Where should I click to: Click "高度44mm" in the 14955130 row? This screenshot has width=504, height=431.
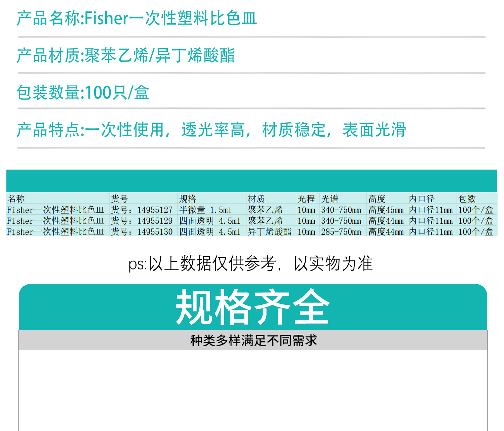point(386,231)
